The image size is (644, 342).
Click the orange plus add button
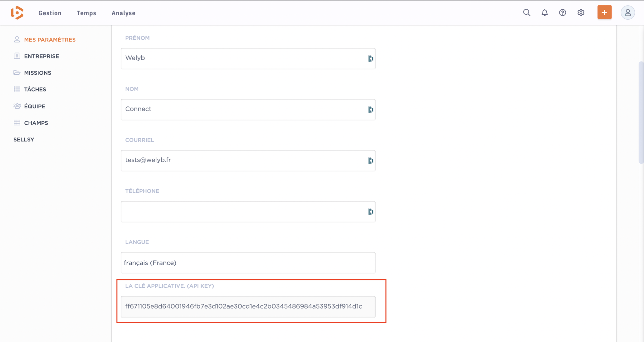pos(604,12)
